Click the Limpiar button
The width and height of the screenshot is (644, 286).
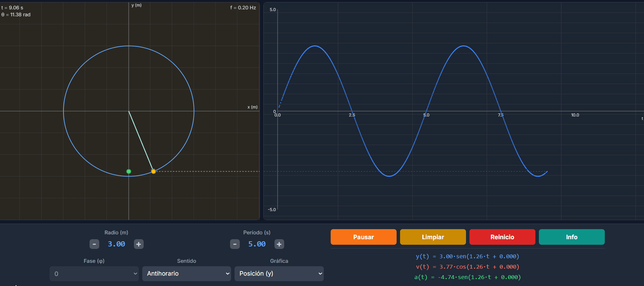[x=433, y=237]
